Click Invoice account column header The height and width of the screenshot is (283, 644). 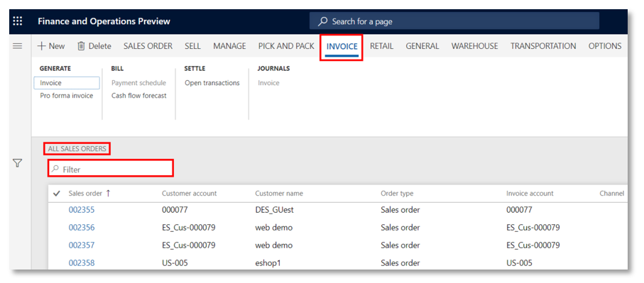tap(530, 193)
